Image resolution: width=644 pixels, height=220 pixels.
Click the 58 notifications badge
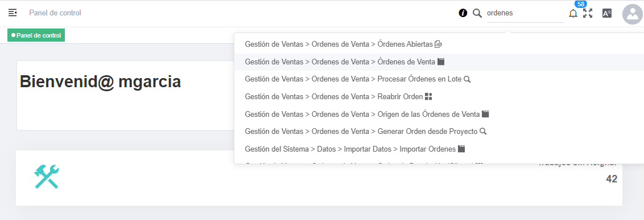[x=581, y=4]
